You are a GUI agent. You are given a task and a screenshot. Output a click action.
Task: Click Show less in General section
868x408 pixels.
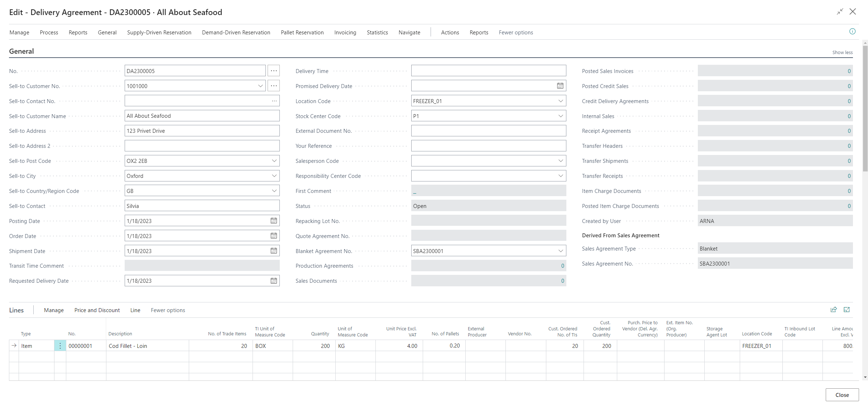click(842, 53)
